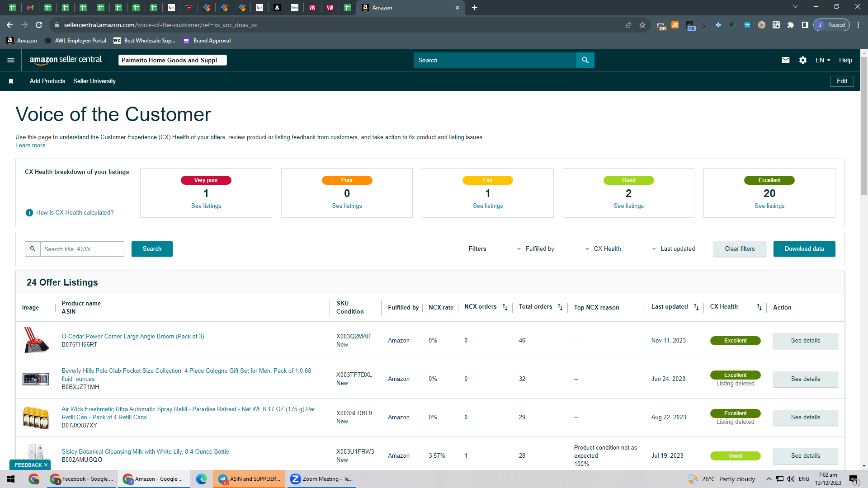Screen dimensions: 868x488
Task: Sort the table by CX Health column
Action: (759, 307)
